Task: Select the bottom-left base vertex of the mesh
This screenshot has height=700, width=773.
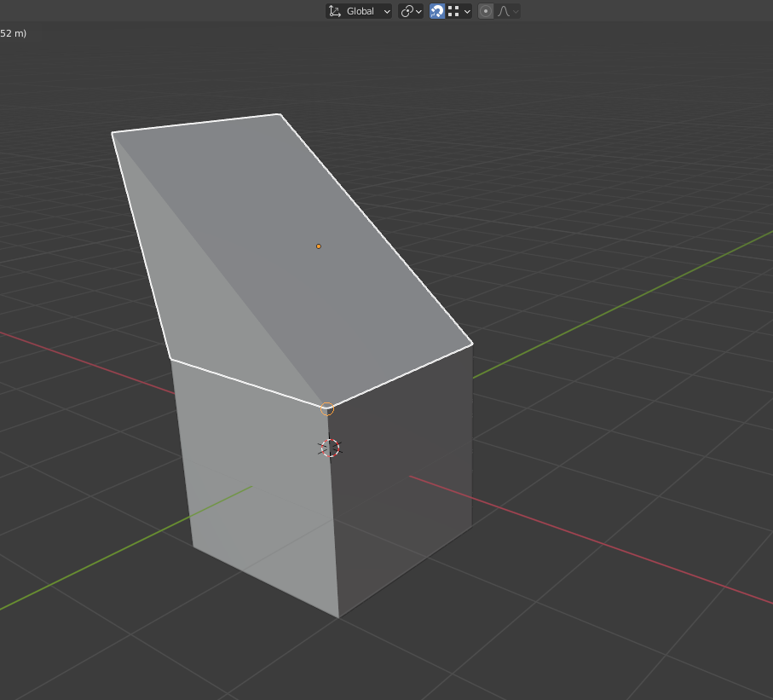Action: tap(193, 547)
